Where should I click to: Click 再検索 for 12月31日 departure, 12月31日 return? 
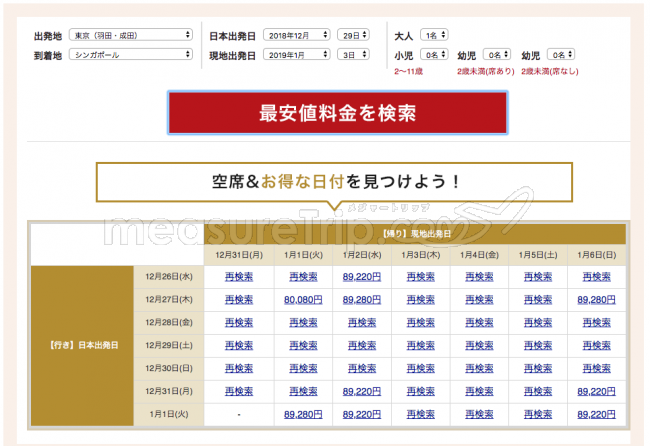239,391
